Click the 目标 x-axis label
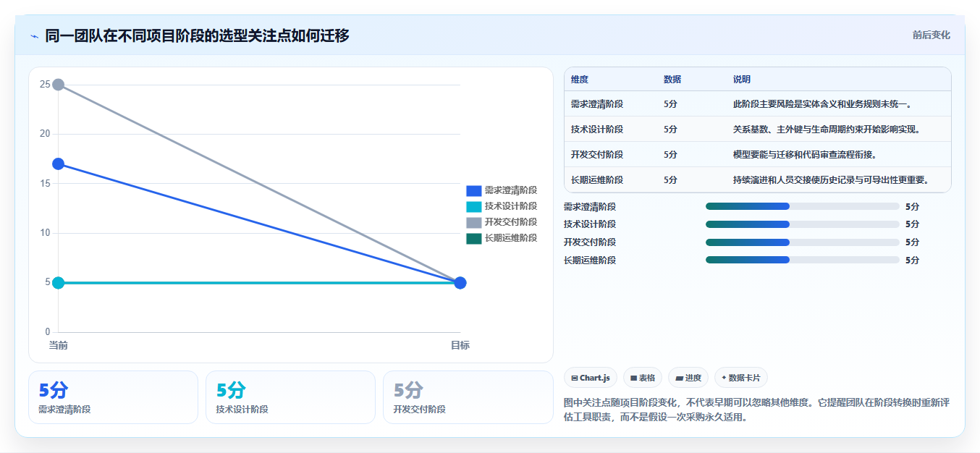This screenshot has height=453, width=980. [460, 345]
